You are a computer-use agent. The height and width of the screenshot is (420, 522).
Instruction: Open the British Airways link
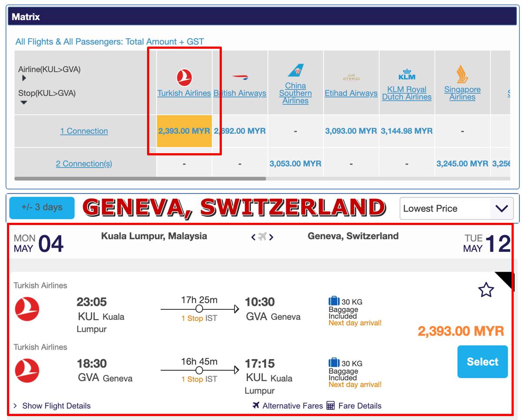(240, 93)
